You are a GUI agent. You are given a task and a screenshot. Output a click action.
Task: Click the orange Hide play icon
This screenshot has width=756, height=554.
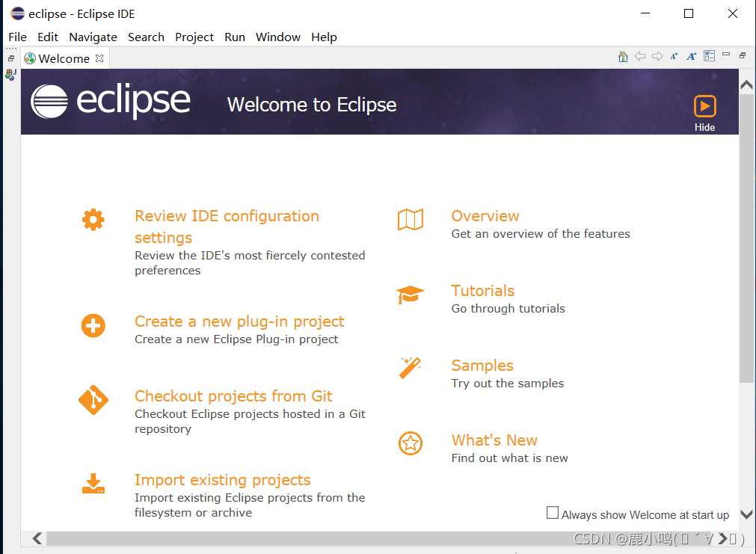pos(705,106)
